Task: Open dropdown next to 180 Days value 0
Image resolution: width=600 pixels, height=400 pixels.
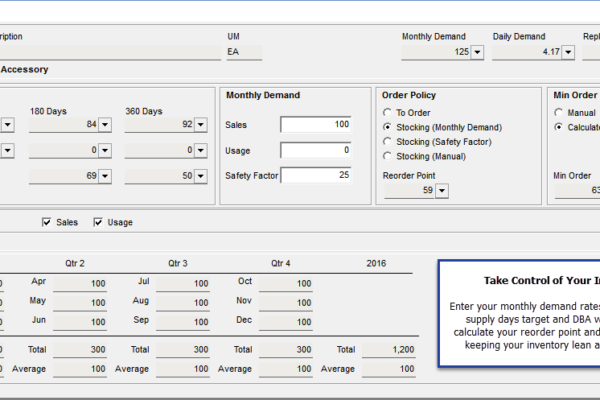Action: point(105,151)
